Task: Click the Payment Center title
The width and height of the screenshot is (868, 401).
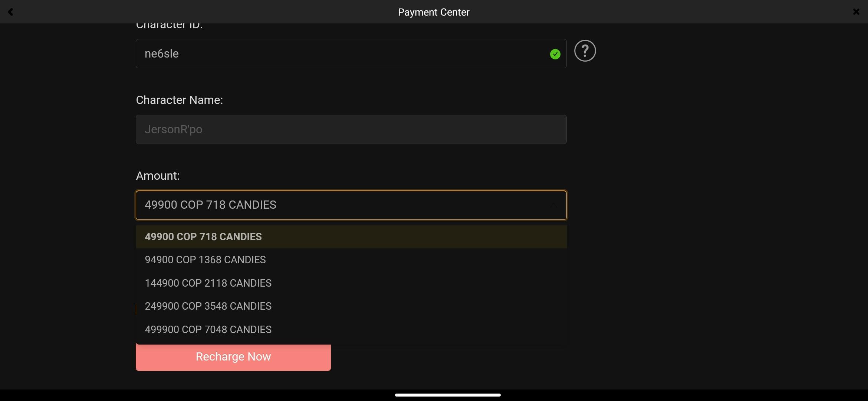Action: point(434,12)
